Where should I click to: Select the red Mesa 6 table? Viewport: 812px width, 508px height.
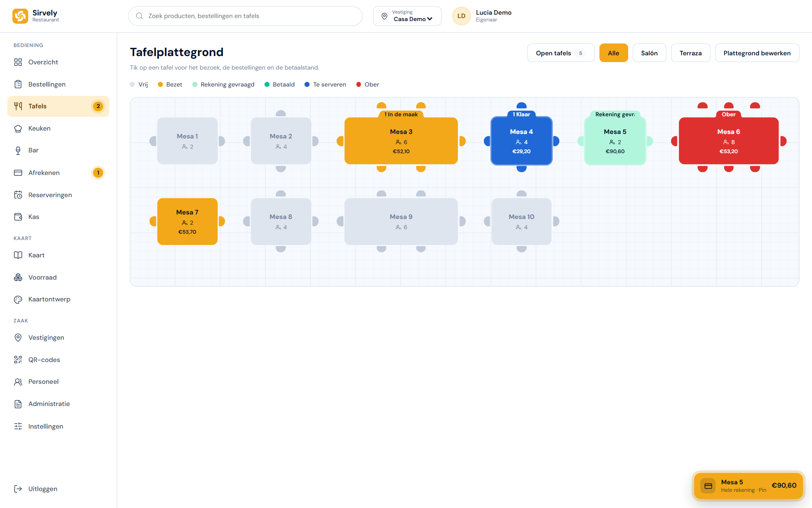click(729, 141)
